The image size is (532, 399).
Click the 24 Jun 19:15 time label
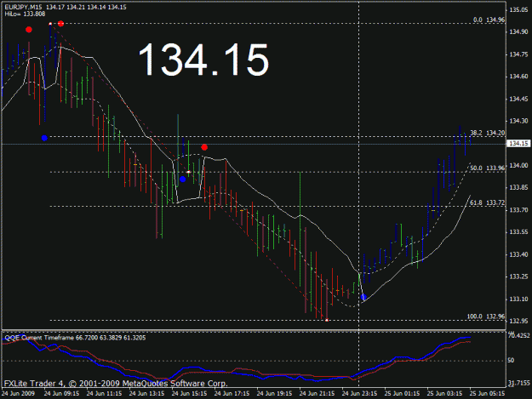point(274,394)
